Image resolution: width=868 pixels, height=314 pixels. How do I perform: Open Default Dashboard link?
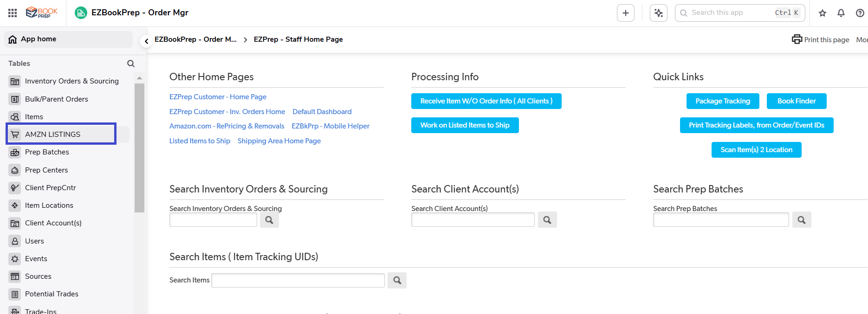(322, 112)
